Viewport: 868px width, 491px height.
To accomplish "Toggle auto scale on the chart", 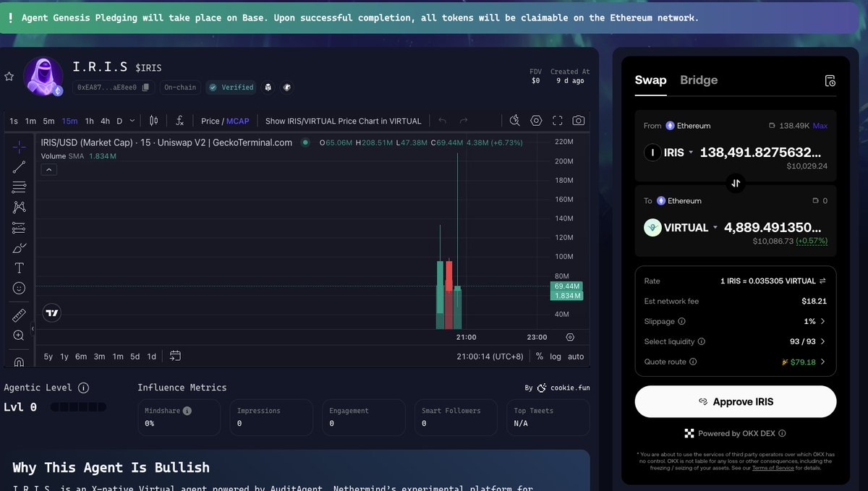I will pyautogui.click(x=576, y=356).
